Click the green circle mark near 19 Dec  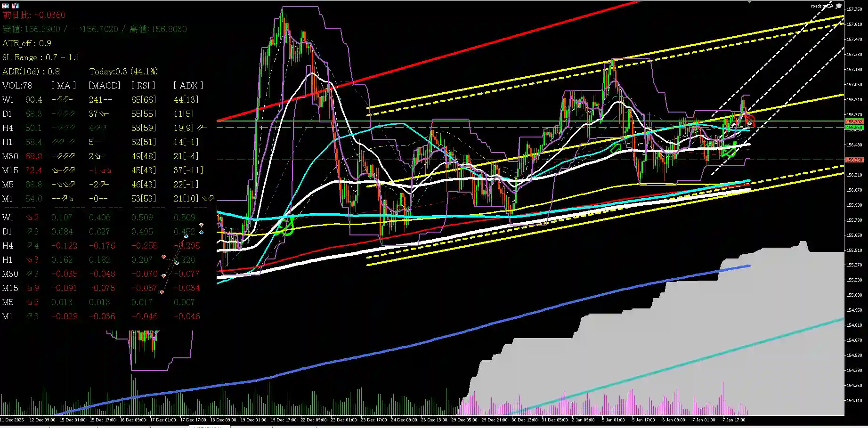point(285,226)
